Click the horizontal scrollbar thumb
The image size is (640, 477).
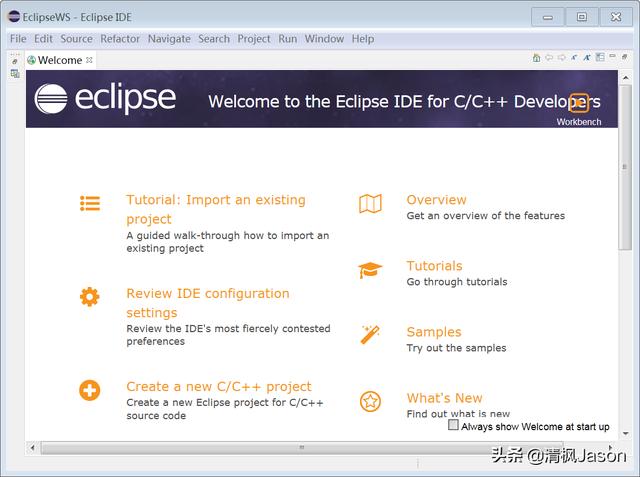(x=302, y=448)
